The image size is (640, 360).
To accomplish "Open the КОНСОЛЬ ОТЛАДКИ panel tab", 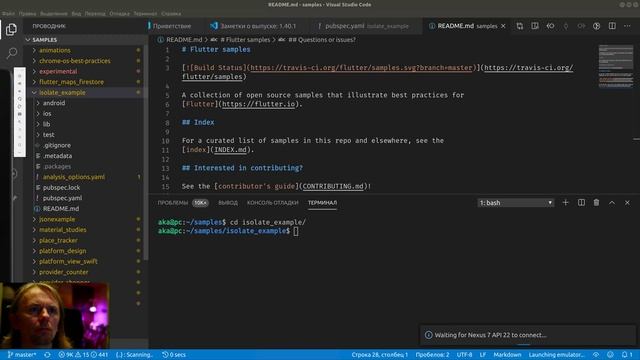I will pos(273,203).
